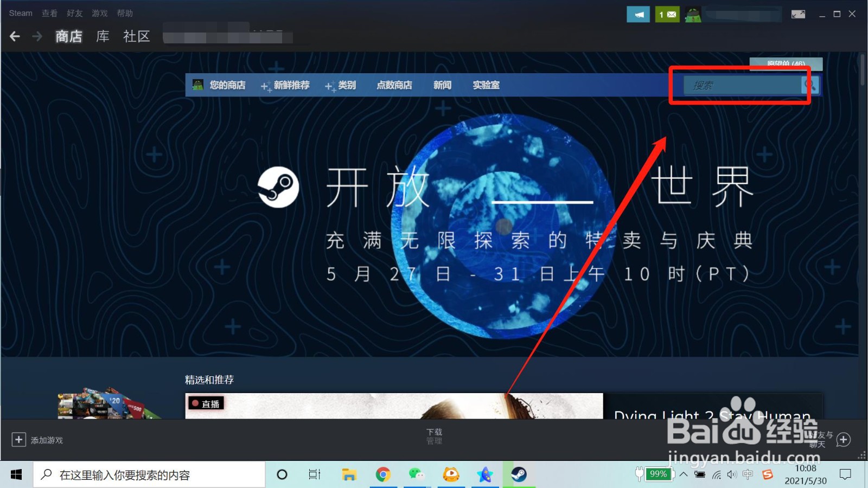Image resolution: width=868 pixels, height=488 pixels.
Task: Click the user avatar in title bar
Action: [x=693, y=15]
